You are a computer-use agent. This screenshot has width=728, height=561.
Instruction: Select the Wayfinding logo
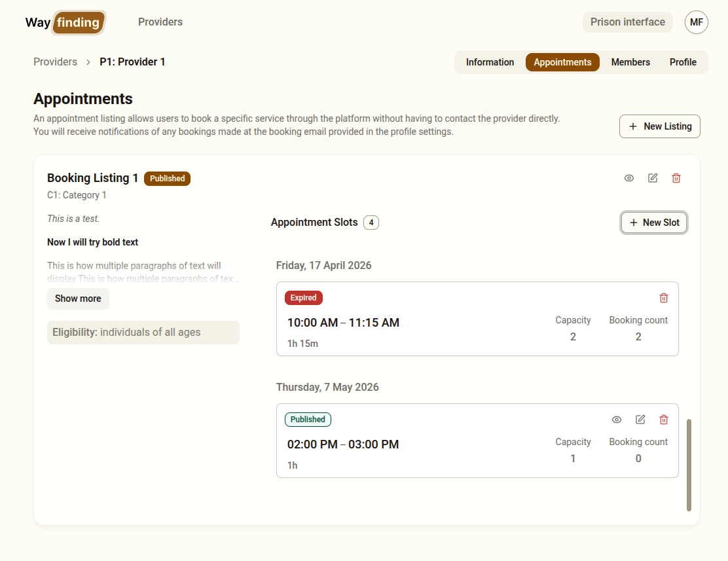pyautogui.click(x=65, y=22)
